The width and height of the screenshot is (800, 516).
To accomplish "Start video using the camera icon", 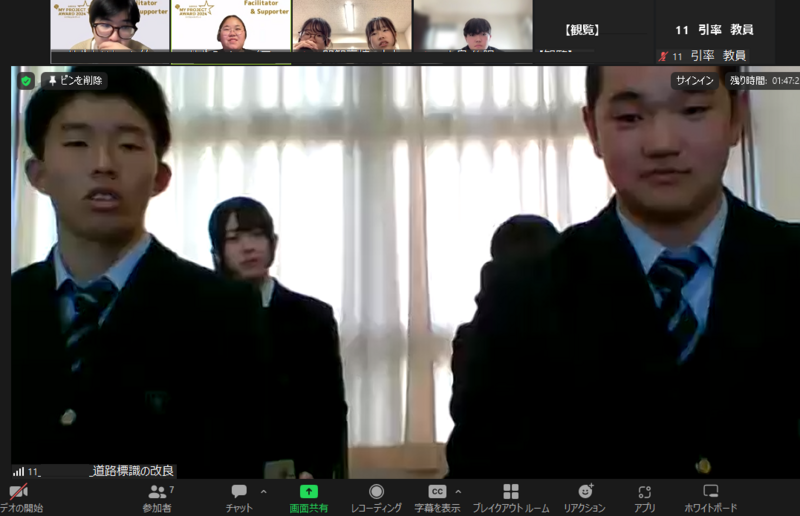I will pyautogui.click(x=18, y=492).
